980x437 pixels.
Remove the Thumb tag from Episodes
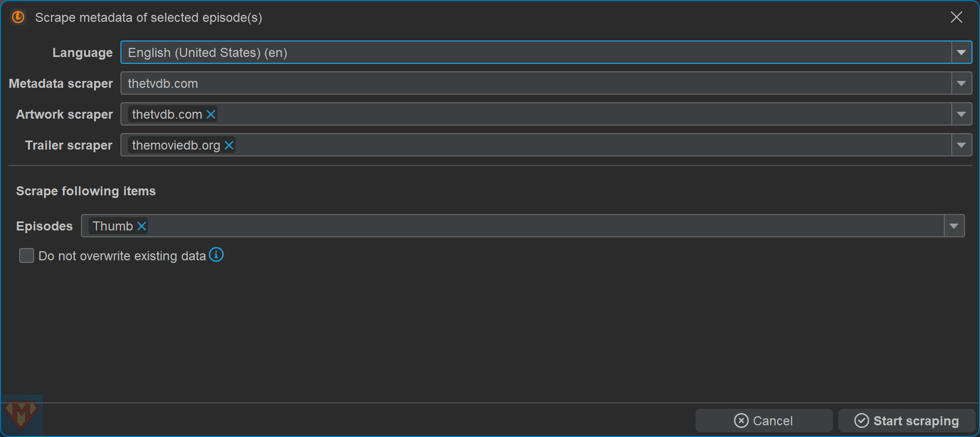click(142, 226)
